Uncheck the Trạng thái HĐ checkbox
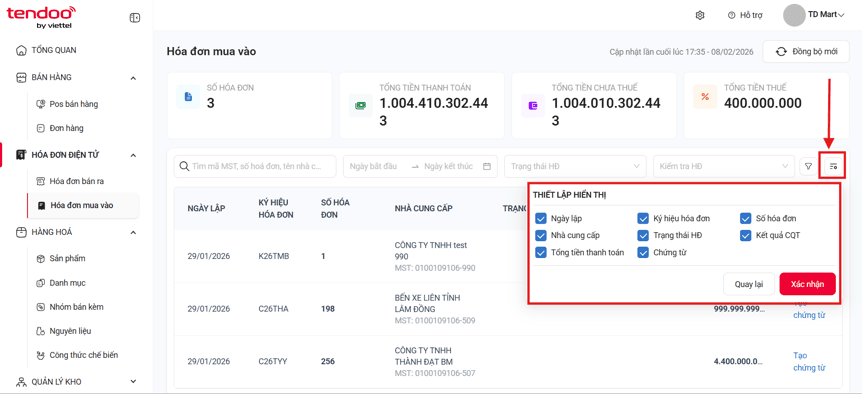The height and width of the screenshot is (394, 862). point(643,236)
